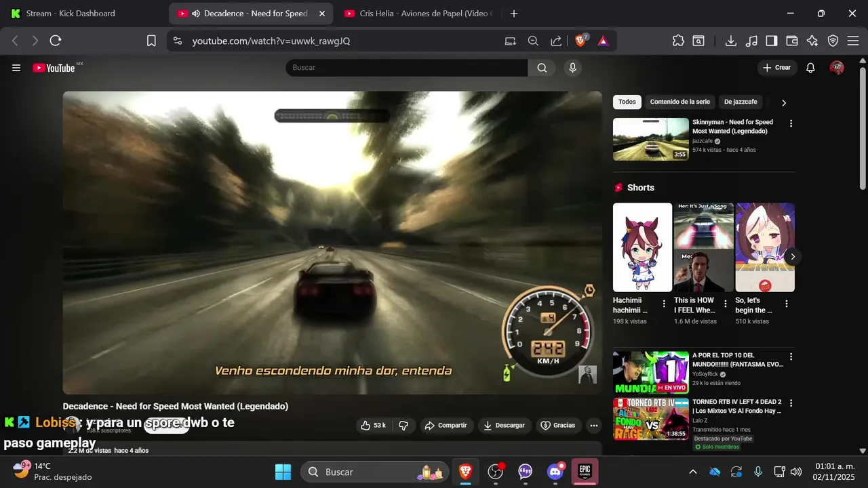Click the Crear button
This screenshot has width=868, height=488.
776,68
